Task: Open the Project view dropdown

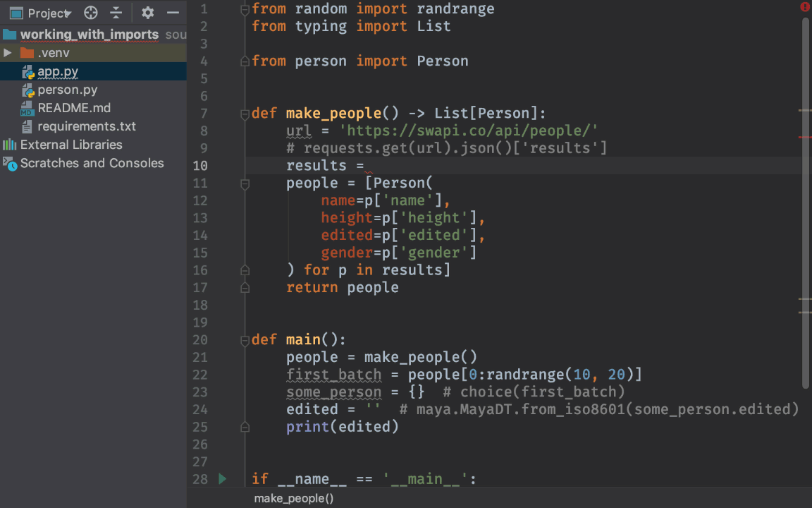Action: (40, 13)
